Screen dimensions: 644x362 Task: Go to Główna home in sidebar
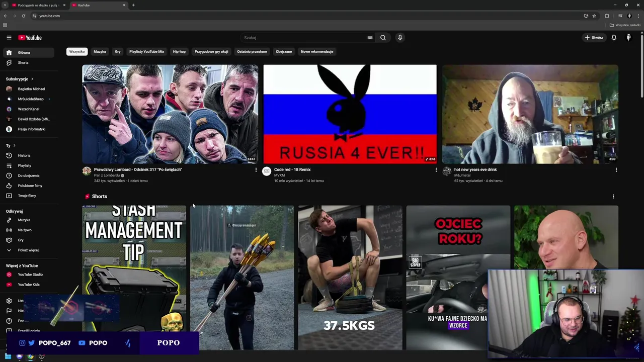(29, 52)
